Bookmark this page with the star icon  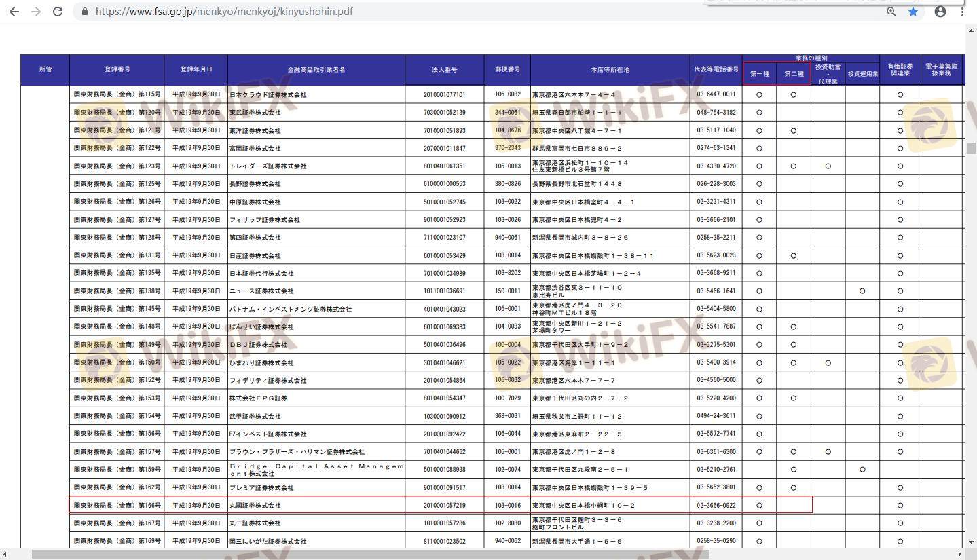click(x=913, y=12)
